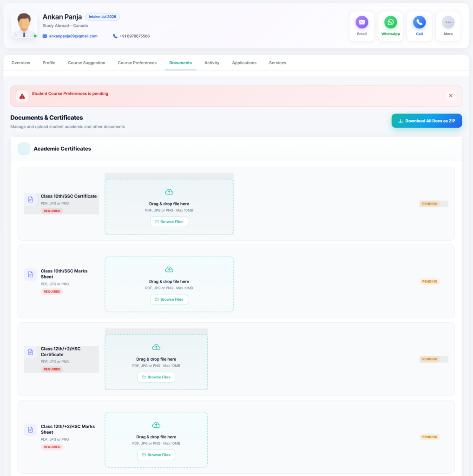This screenshot has height=476, width=473.
Task: Click the Class 12th/+2/HSC Marks Sheet document icon
Action: [x=31, y=430]
